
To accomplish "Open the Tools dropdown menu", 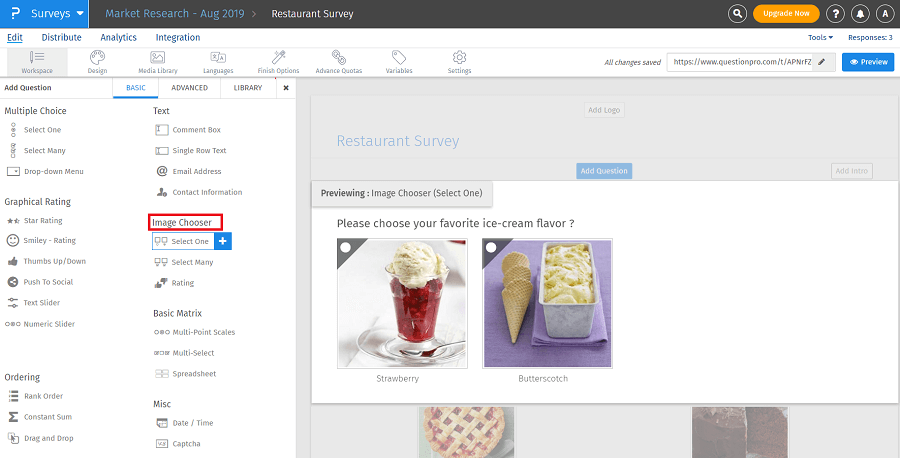I will (x=820, y=37).
